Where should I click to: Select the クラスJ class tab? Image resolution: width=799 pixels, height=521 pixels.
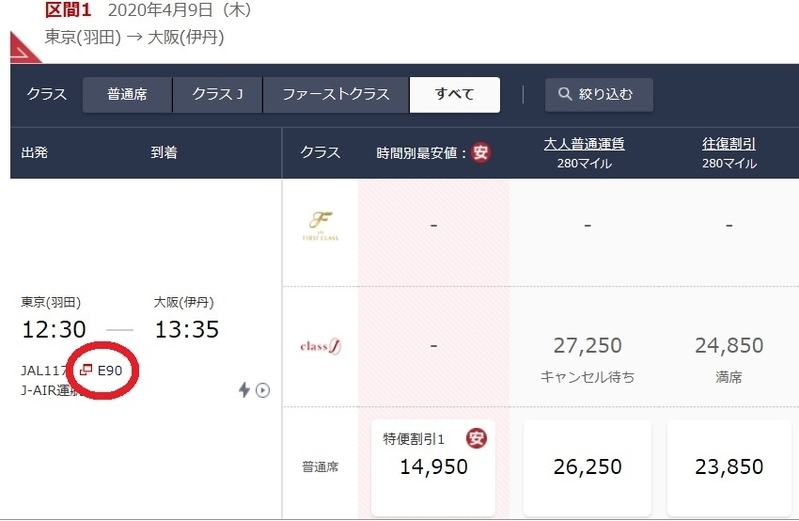(x=218, y=94)
